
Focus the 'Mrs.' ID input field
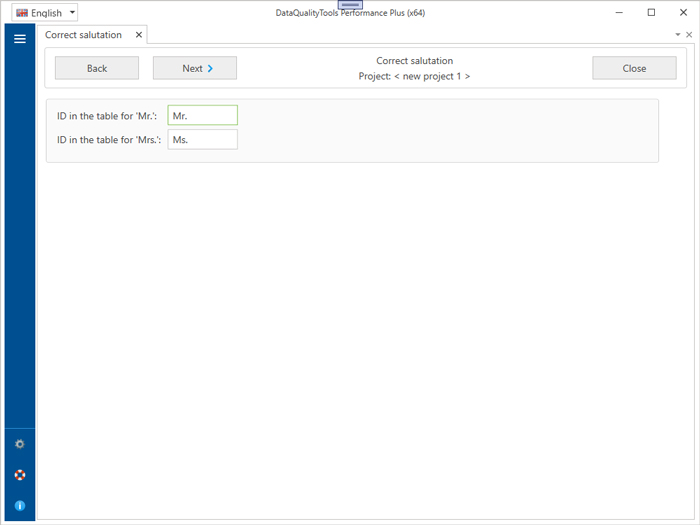point(203,140)
